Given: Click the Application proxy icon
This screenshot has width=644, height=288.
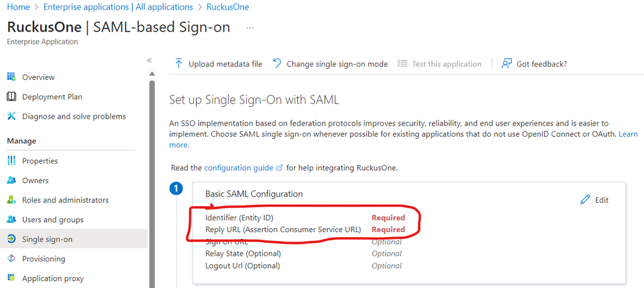Looking at the screenshot, I should (x=12, y=278).
